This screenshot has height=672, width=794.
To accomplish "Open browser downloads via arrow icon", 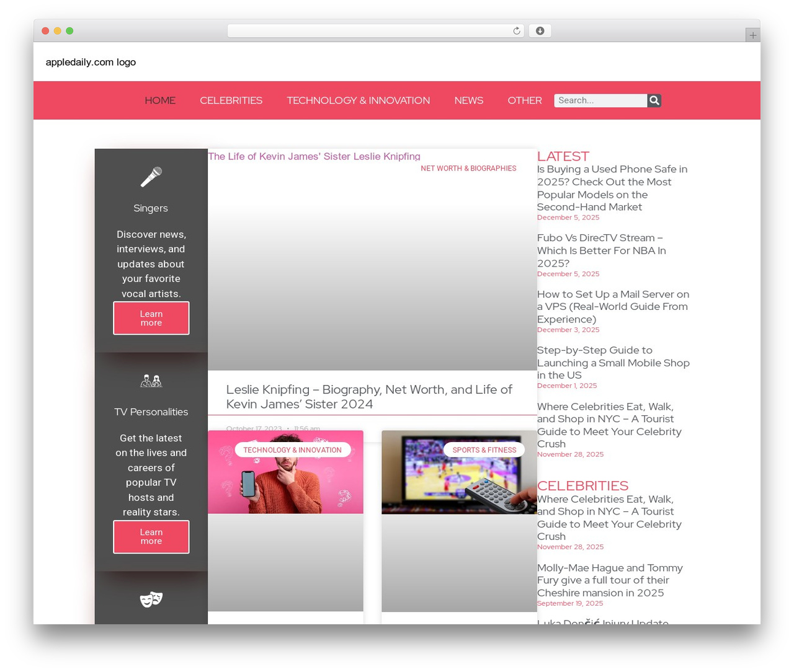I will click(x=539, y=30).
